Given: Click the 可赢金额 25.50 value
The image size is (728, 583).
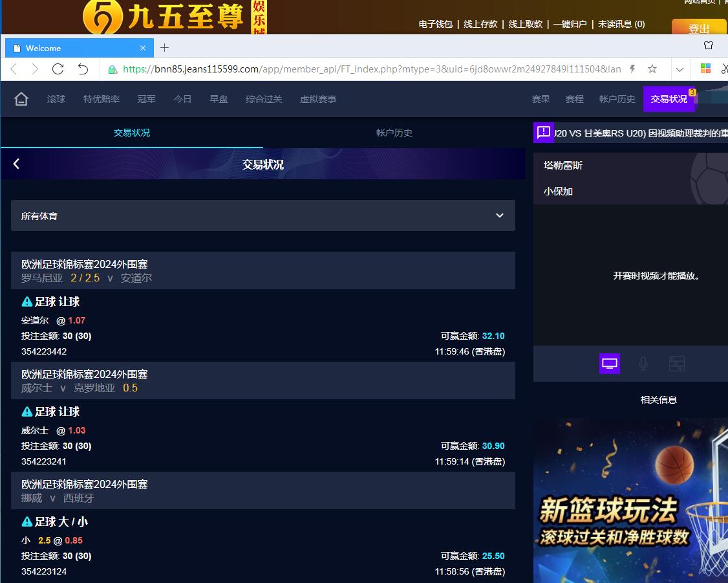Looking at the screenshot, I should tap(493, 556).
